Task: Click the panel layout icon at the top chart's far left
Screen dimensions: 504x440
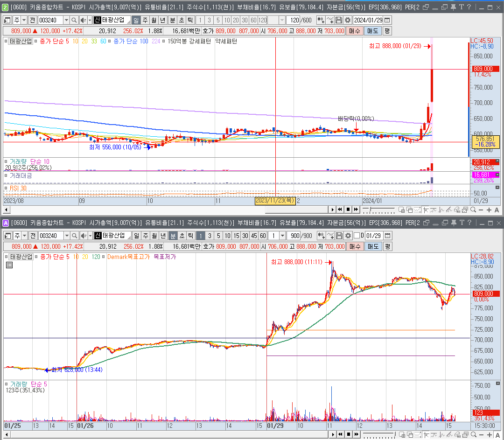Action: point(7,20)
